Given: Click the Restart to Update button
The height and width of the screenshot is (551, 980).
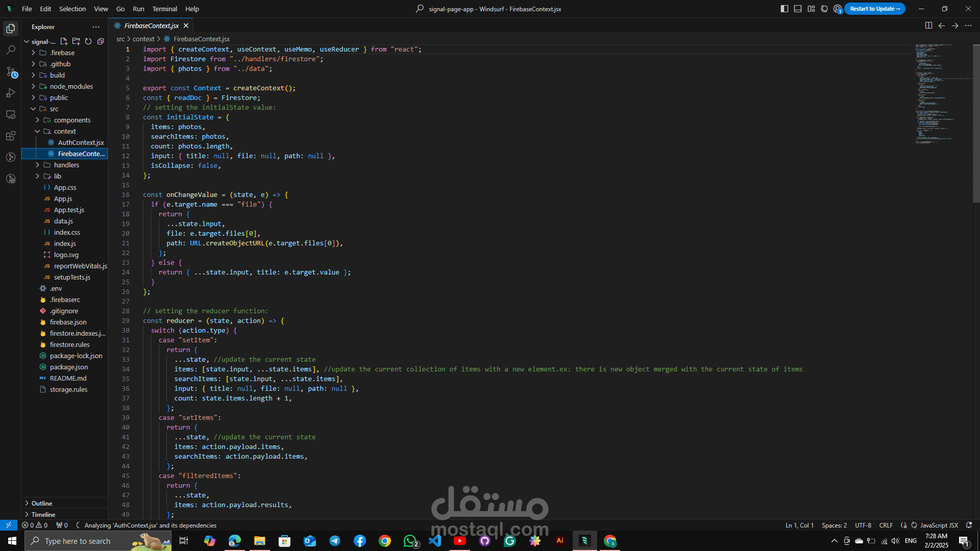Looking at the screenshot, I should 874,9.
